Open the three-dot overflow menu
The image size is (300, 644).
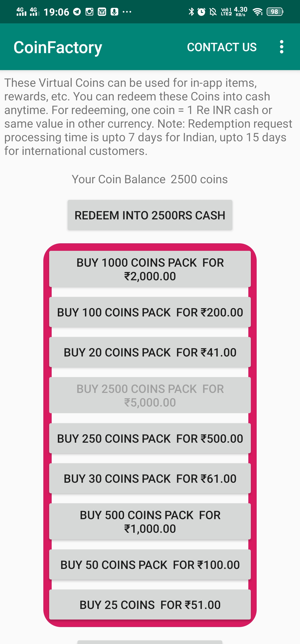coord(282,47)
